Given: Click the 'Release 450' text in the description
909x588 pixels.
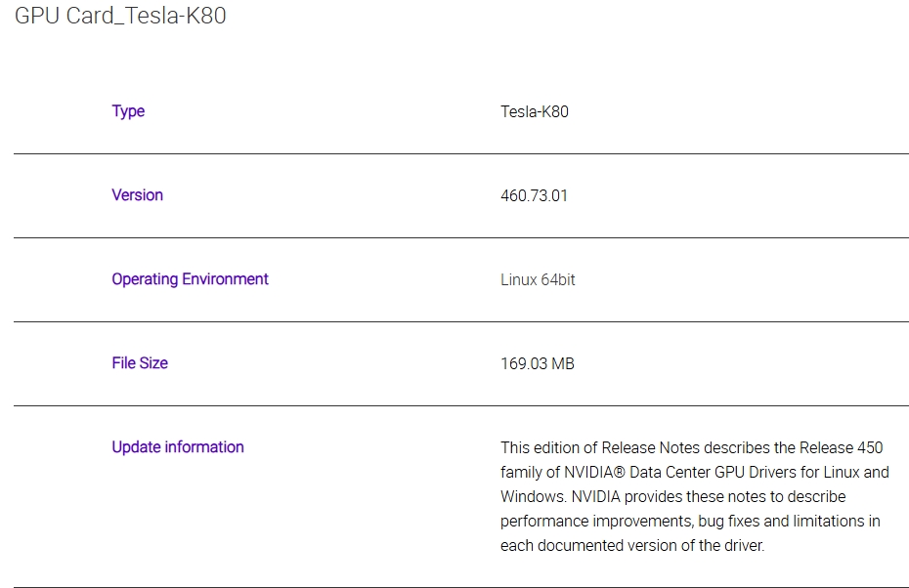Looking at the screenshot, I should [841, 447].
